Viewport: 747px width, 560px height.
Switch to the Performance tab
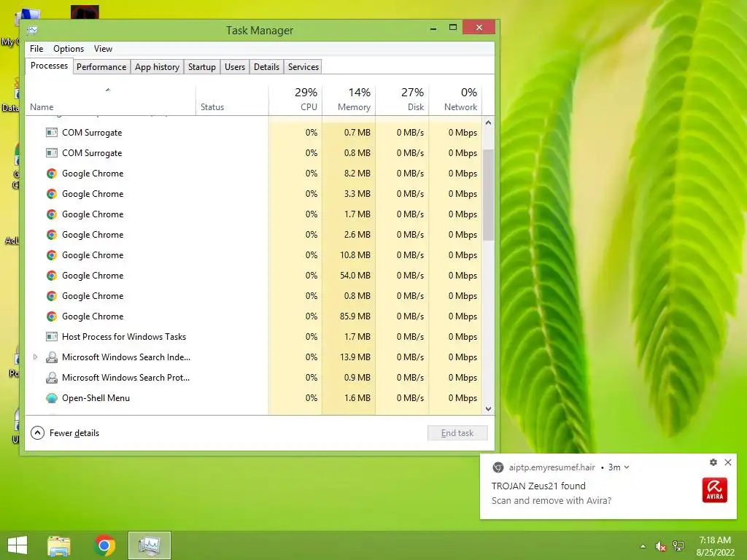point(101,66)
